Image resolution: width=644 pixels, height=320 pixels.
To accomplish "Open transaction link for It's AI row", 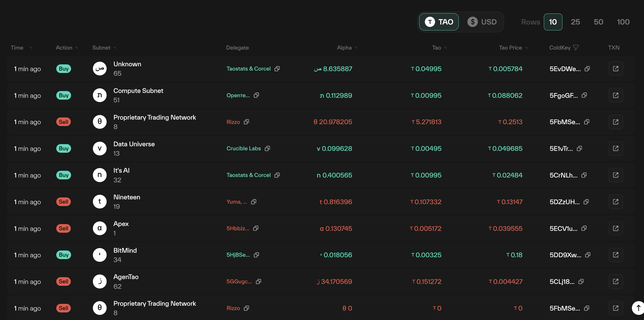I will 615,175.
